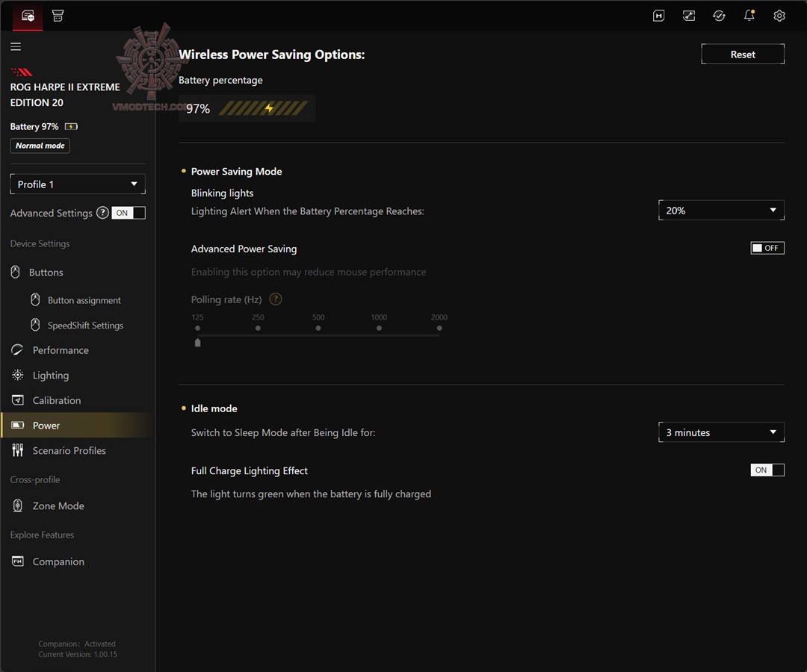Set polling rate to 1000 Hz point
The height and width of the screenshot is (672, 807).
[x=379, y=328]
